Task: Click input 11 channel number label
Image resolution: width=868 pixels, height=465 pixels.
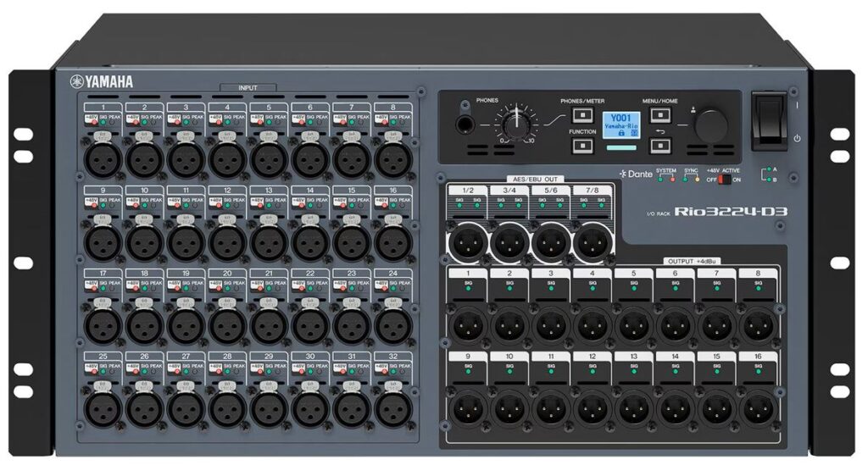Action: pyautogui.click(x=186, y=191)
